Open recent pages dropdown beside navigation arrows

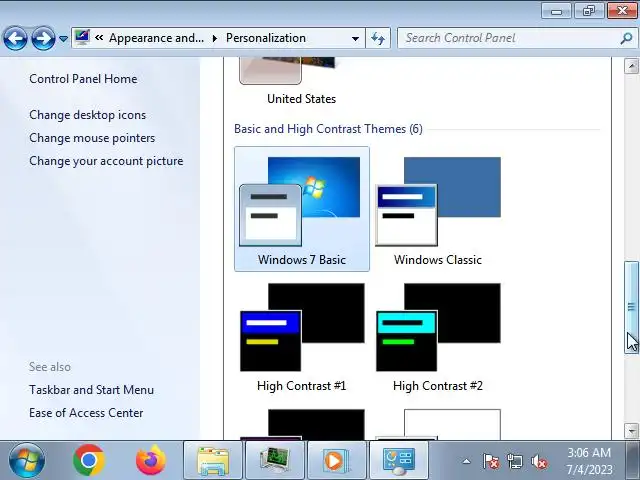[x=63, y=39]
